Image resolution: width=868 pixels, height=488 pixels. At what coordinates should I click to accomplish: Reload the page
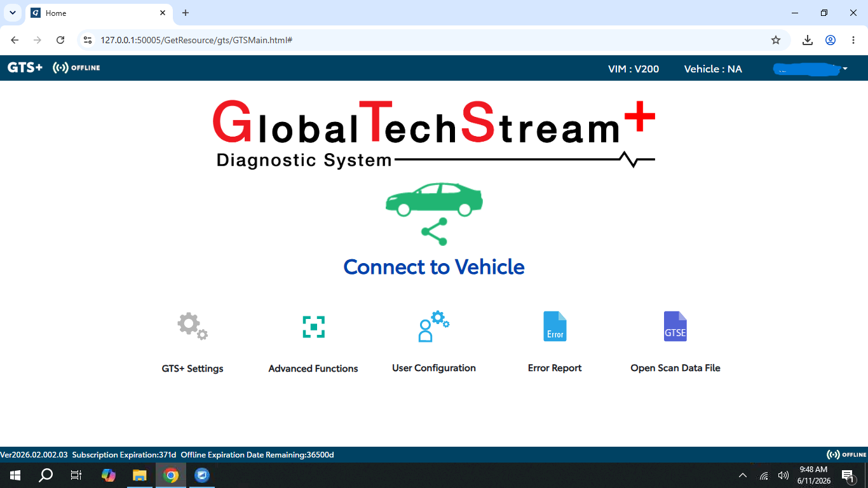pos(60,40)
